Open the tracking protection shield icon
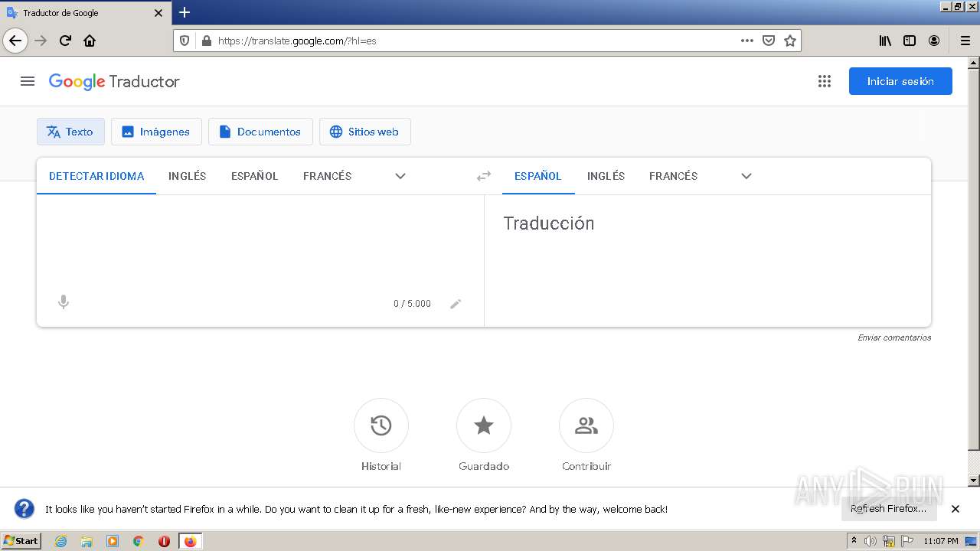Image resolution: width=980 pixels, height=551 pixels. point(185,41)
